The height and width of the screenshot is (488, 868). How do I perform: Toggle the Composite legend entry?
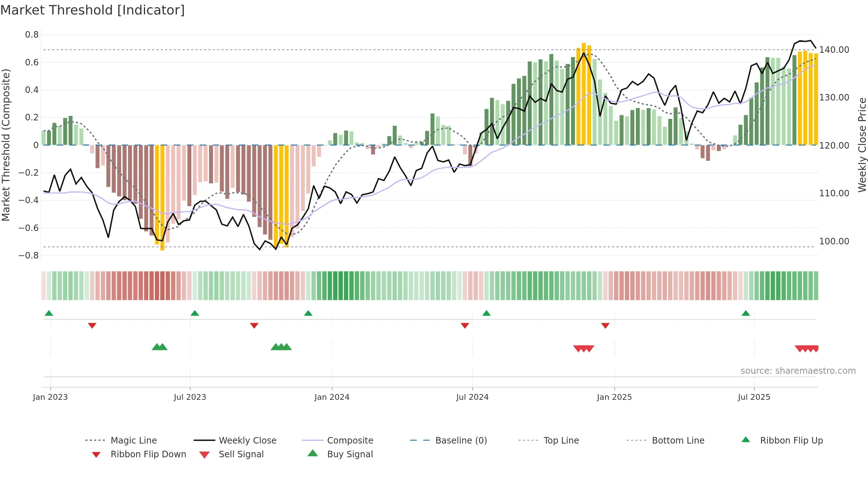[x=337, y=440]
